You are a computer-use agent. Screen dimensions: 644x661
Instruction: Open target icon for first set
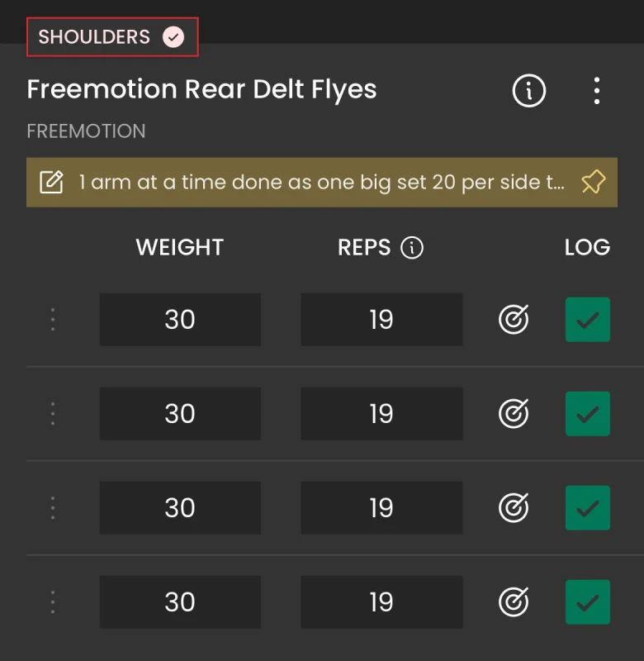[x=514, y=319]
